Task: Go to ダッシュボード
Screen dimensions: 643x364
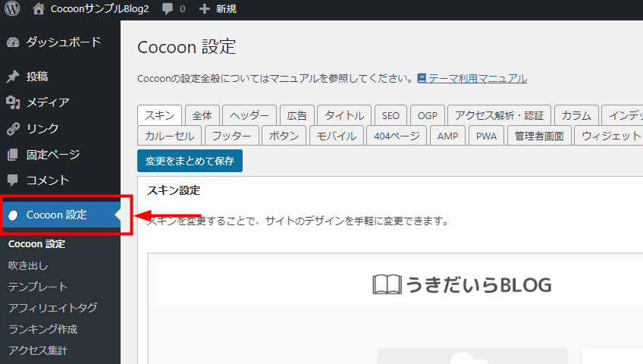Action: (64, 42)
